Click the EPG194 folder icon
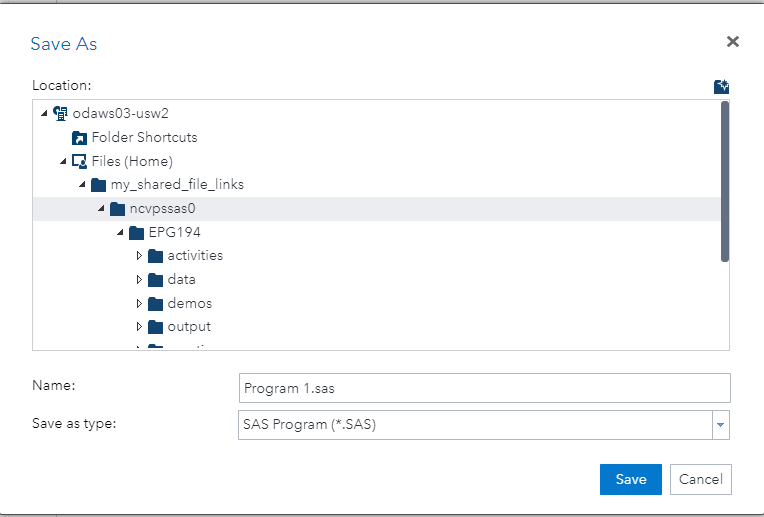This screenshot has width=764, height=517. click(137, 232)
